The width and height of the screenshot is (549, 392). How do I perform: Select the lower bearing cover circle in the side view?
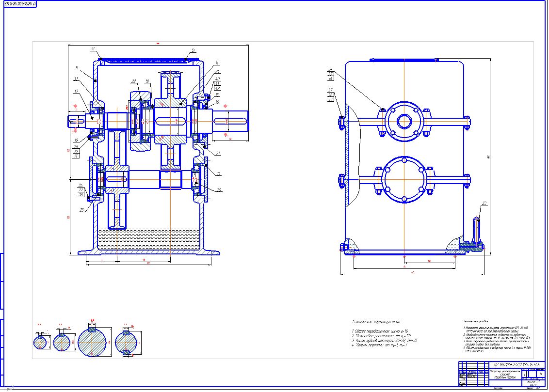tap(404, 179)
